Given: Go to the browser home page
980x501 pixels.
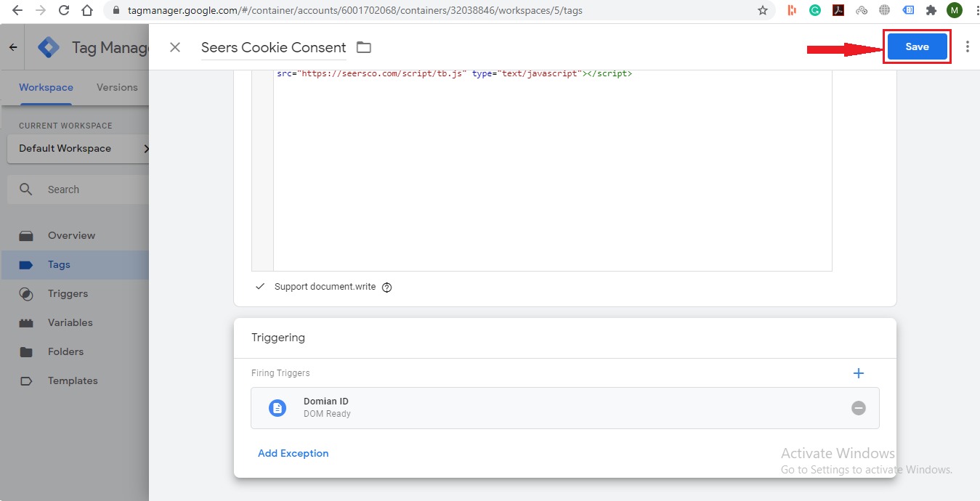Looking at the screenshot, I should click(87, 10).
